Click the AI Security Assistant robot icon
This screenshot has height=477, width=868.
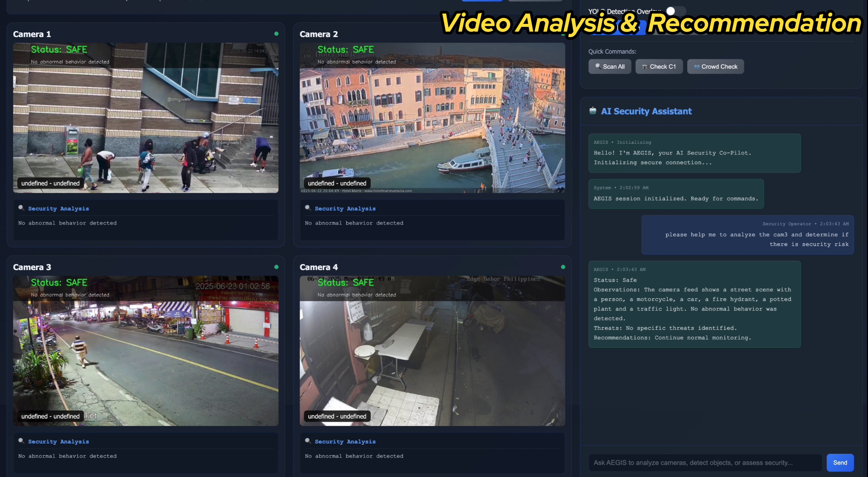pos(593,111)
